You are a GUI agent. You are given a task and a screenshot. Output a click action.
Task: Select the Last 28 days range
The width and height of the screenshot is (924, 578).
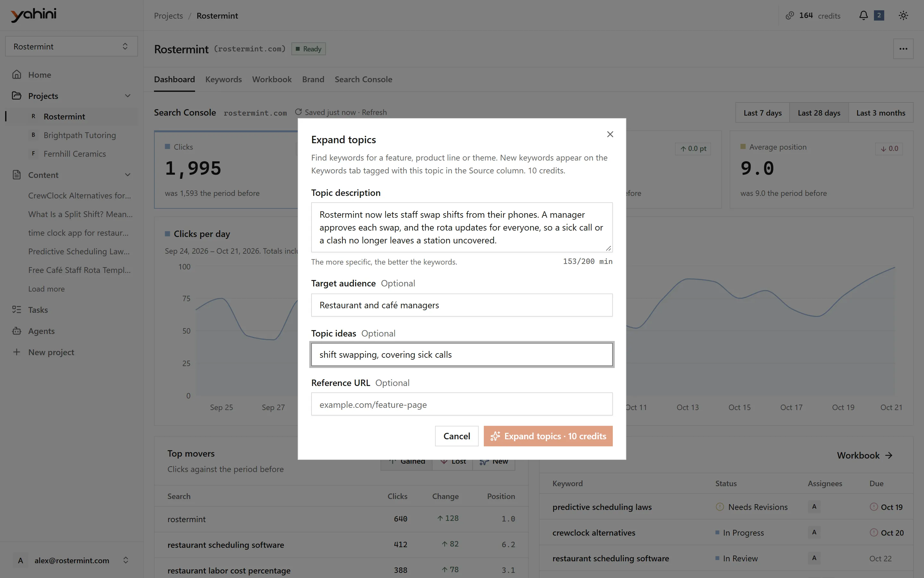(x=819, y=113)
